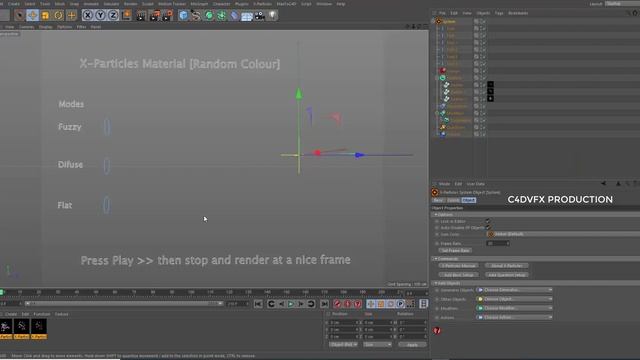Viewport: 640px width, 360px height.
Task: Click Set Frame Rate button
Action: click(x=455, y=251)
